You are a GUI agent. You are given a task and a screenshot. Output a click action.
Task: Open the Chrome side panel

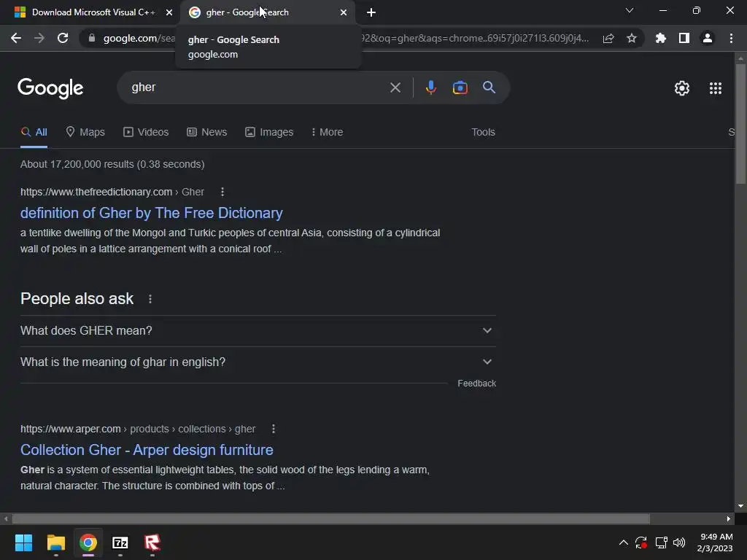point(684,38)
